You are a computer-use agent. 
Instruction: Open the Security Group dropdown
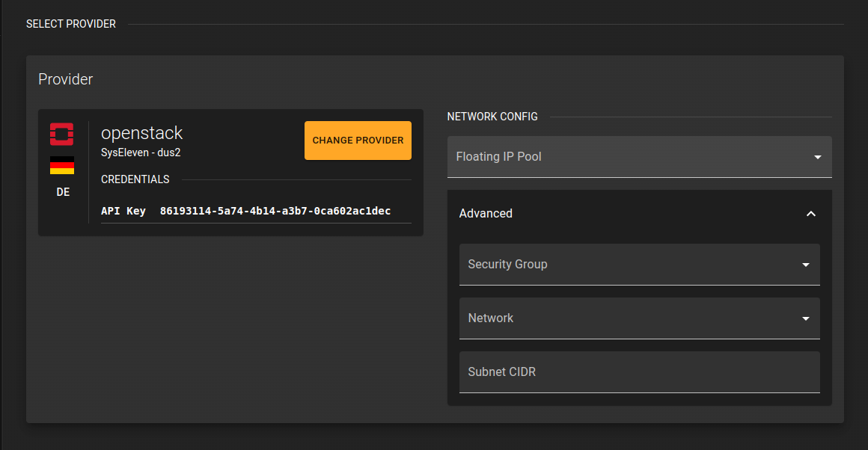tap(639, 264)
